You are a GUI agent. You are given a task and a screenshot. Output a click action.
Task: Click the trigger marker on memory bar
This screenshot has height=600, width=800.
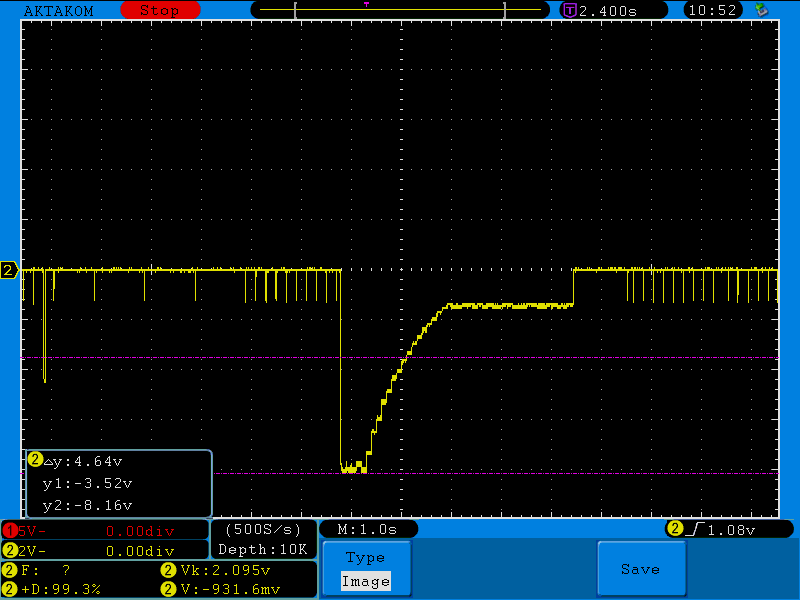coord(366,5)
